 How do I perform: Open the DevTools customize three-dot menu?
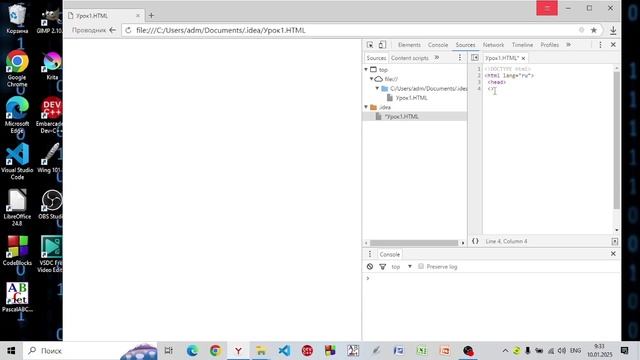point(600,45)
